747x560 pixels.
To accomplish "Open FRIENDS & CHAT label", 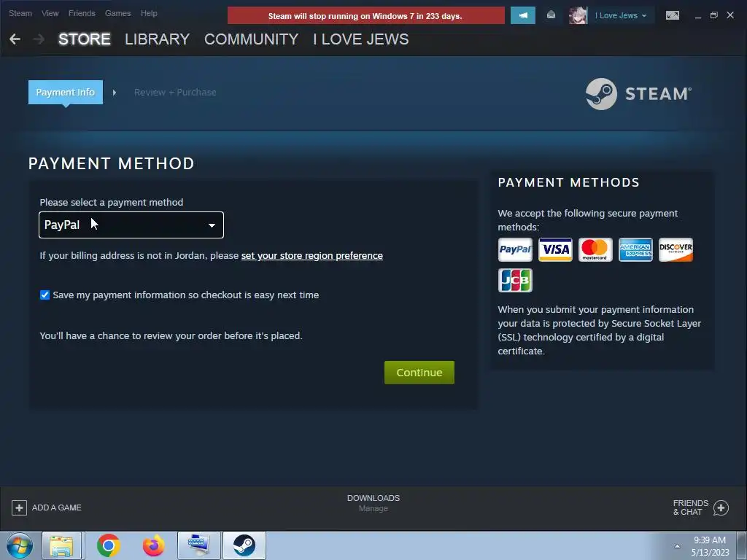I will point(690,507).
